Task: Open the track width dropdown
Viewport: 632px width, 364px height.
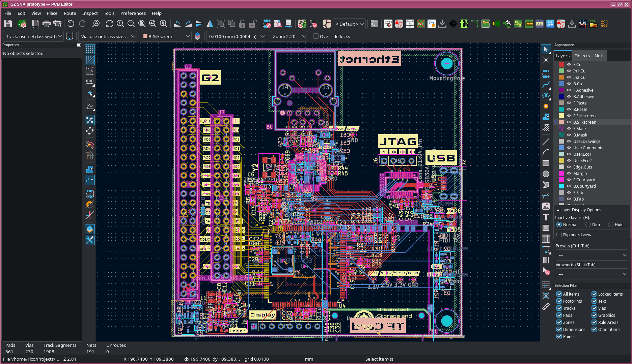Action: (x=33, y=36)
